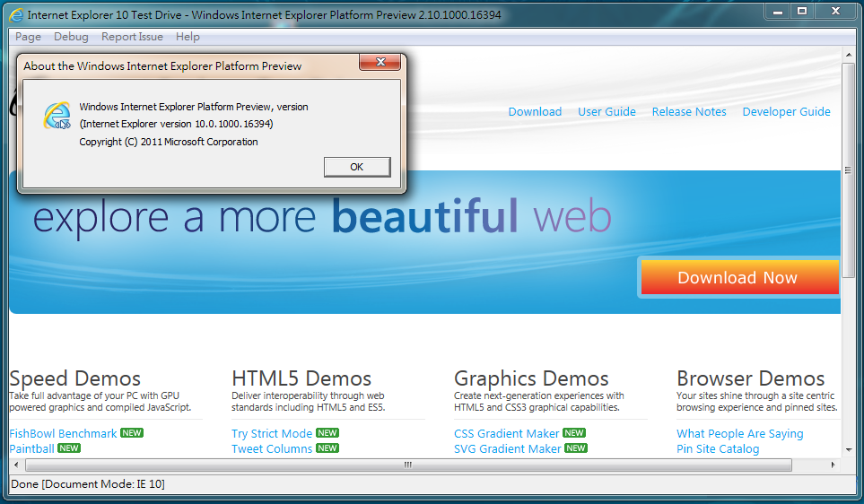Open the Debug menu
This screenshot has width=864, height=504.
tap(71, 37)
